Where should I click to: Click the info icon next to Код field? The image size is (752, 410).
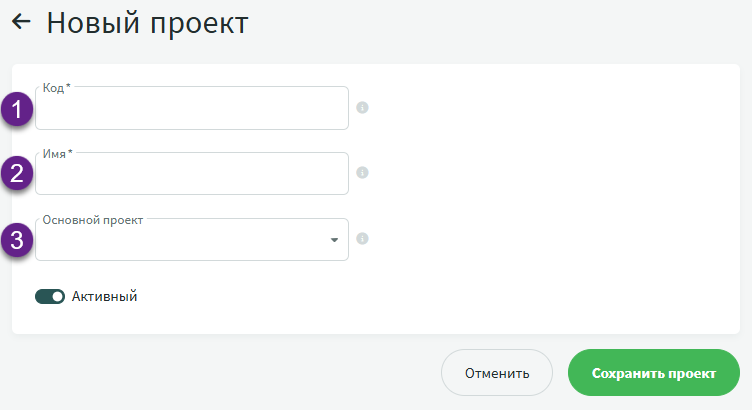tap(362, 107)
